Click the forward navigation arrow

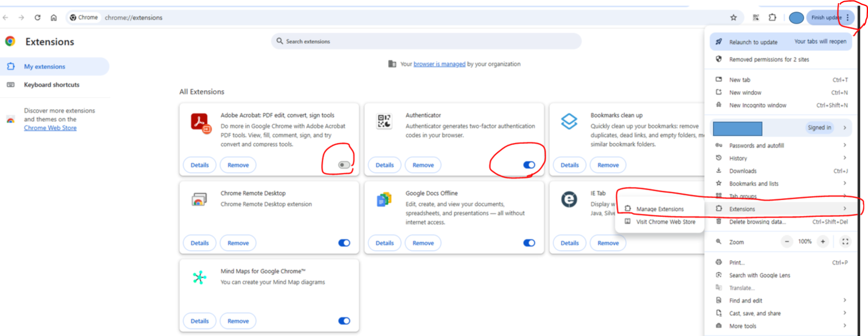click(x=22, y=17)
